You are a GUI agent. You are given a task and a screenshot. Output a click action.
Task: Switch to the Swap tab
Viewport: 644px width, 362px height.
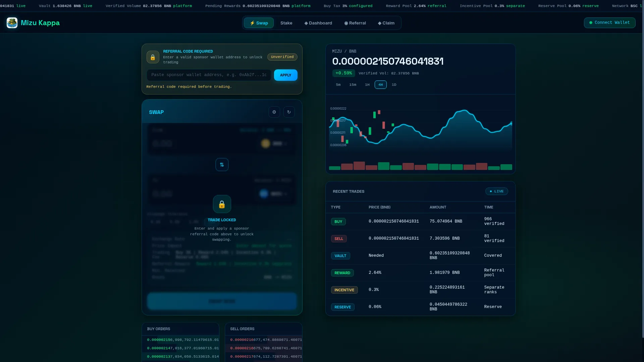[x=259, y=23]
